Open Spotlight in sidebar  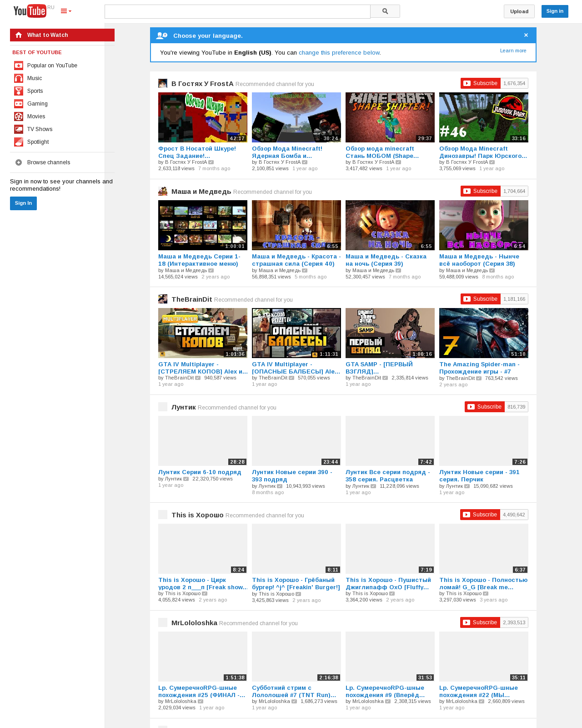coord(38,142)
